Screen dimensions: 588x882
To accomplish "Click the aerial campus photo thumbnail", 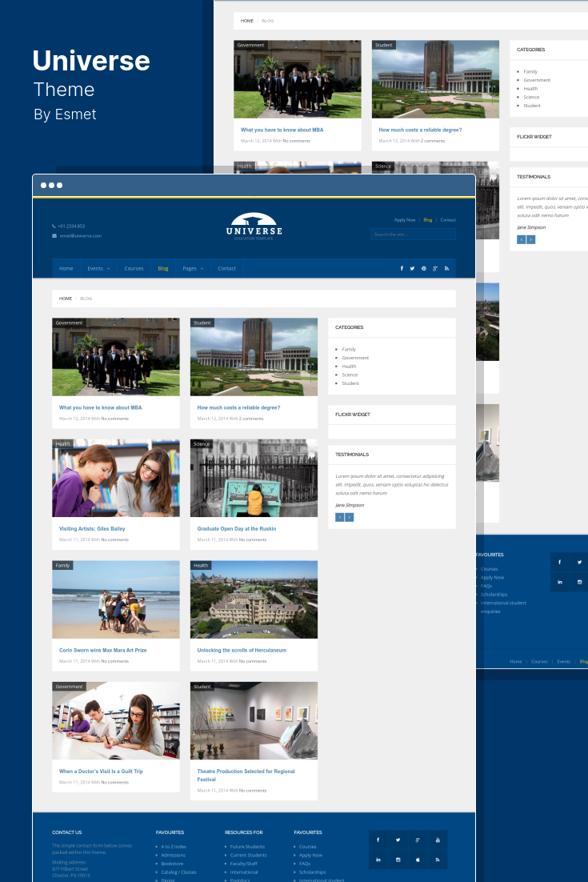I will tap(254, 599).
